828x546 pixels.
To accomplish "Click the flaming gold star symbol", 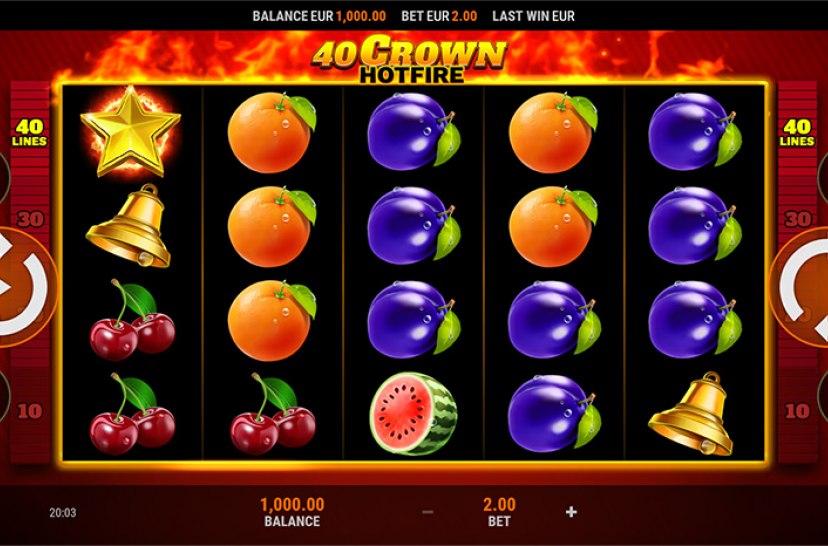I will click(130, 131).
